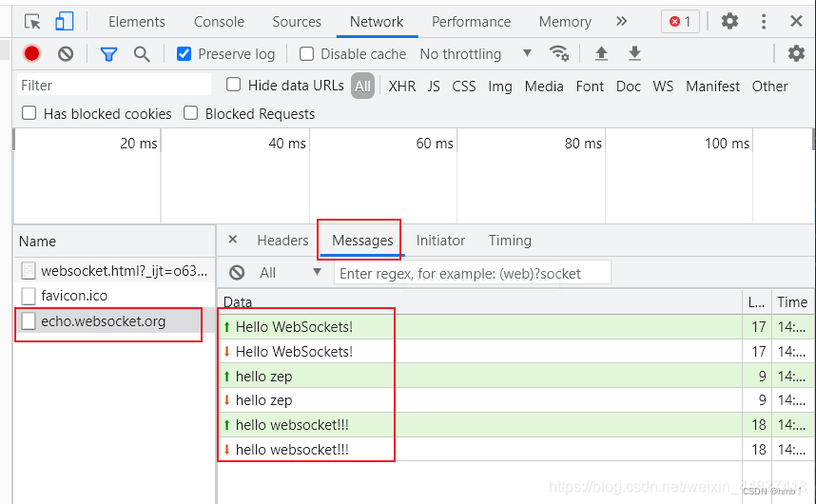Click the export HAR download icon
Screen dimensions: 816x504
[634, 54]
